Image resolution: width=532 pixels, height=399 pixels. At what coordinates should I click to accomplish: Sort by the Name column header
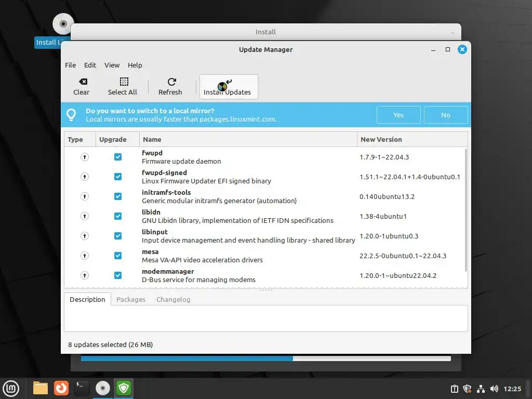[248, 139]
